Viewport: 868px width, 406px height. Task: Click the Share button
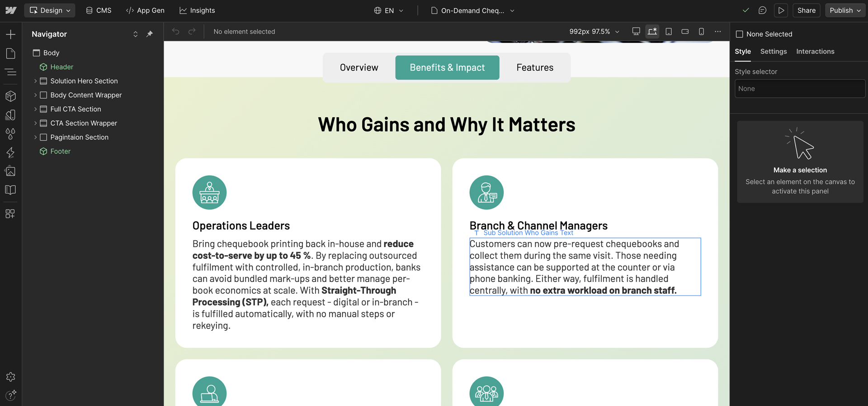coord(806,10)
